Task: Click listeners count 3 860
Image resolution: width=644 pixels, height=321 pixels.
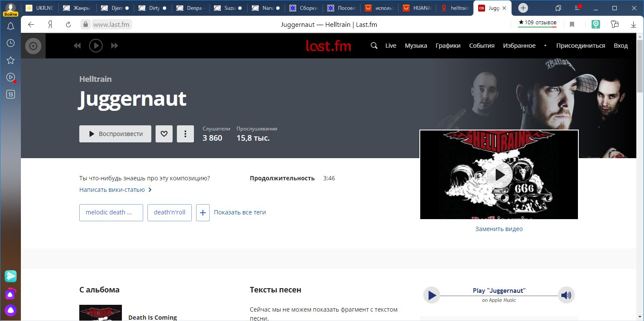Action: coord(212,138)
